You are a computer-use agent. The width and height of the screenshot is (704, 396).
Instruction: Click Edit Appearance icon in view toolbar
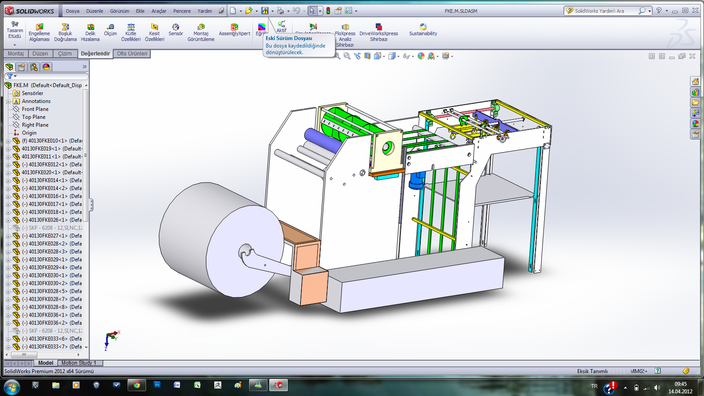[421, 56]
